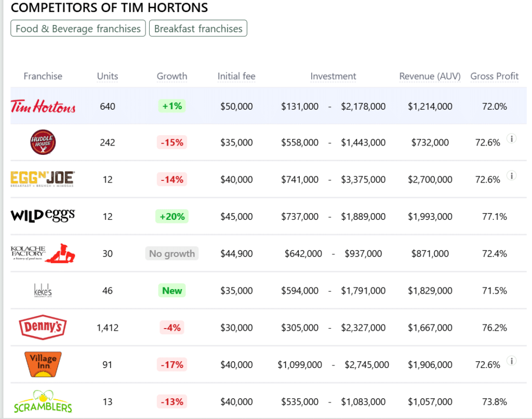This screenshot has height=419, width=532.
Task: Select the $1,214,000 revenue value
Action: (430, 106)
